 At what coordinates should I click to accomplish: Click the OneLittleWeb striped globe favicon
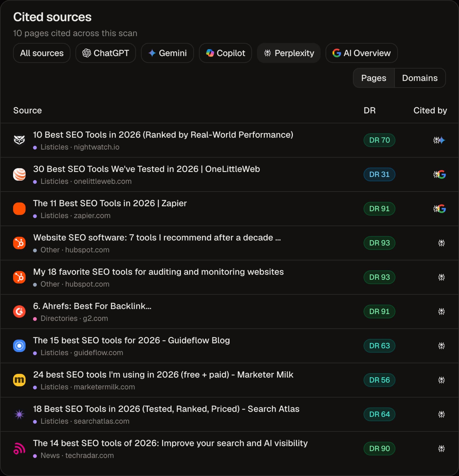[19, 174]
